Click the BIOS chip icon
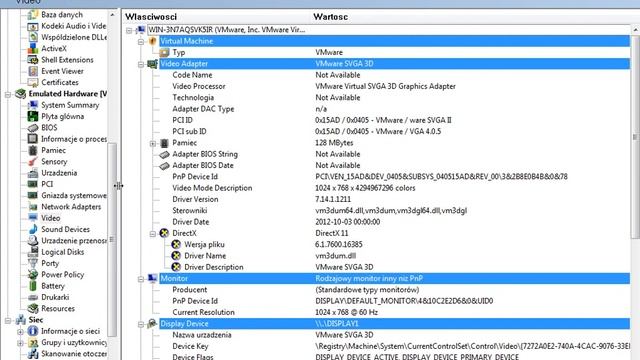Screen dimensions: 640x360 (33, 128)
